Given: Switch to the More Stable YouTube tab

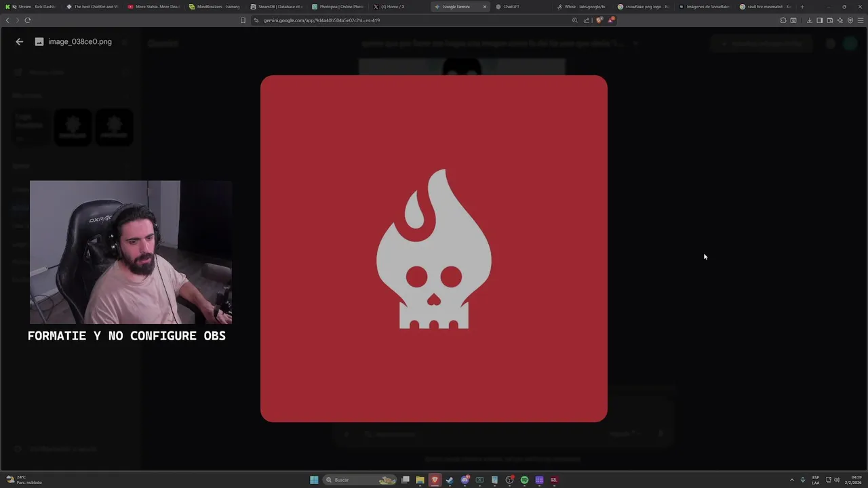Looking at the screenshot, I should click(154, 7).
